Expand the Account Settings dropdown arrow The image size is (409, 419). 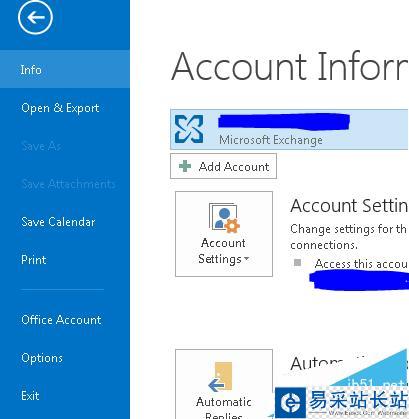[246, 259]
